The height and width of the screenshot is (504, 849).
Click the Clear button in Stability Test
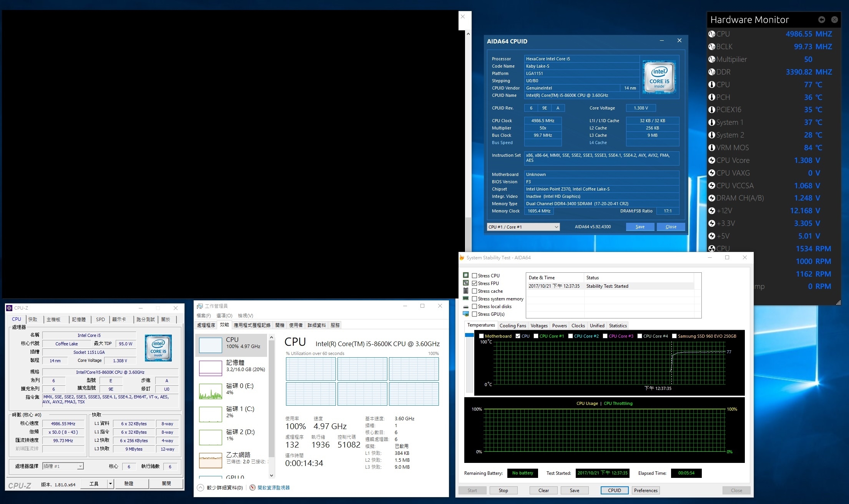(543, 490)
